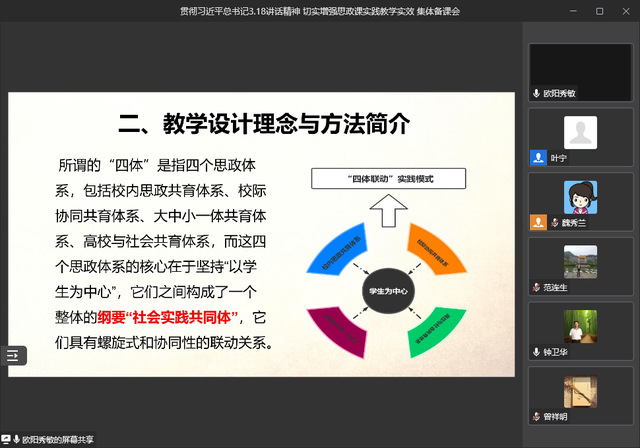Viewport: 640px width, 448px height.
Task: Select 魏秀兰's cartoon avatar thumbnail
Action: click(580, 197)
